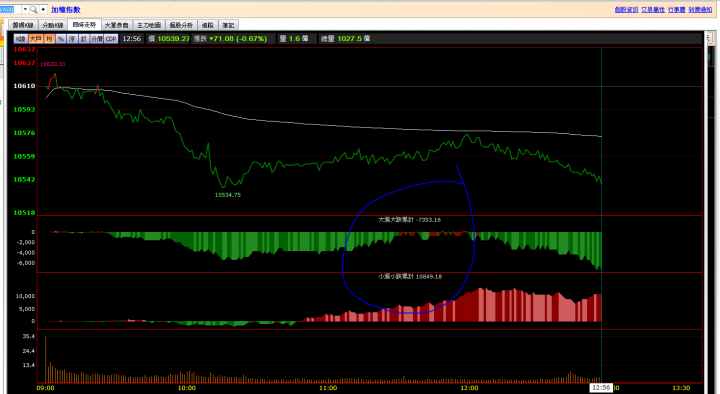
Task: Click the 小張小跌累計 10849.18 label
Action: (410, 276)
